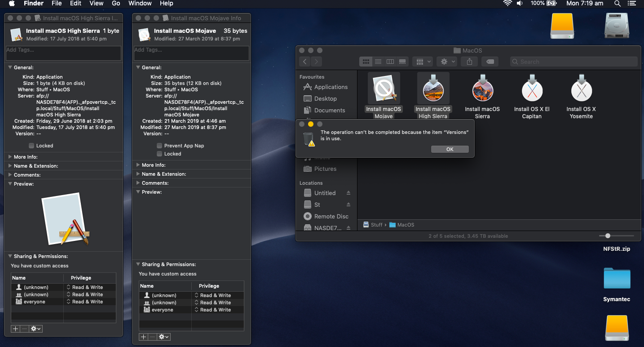Open the Apple menu
Viewport: 644px width, 347px height.
coord(12,3)
